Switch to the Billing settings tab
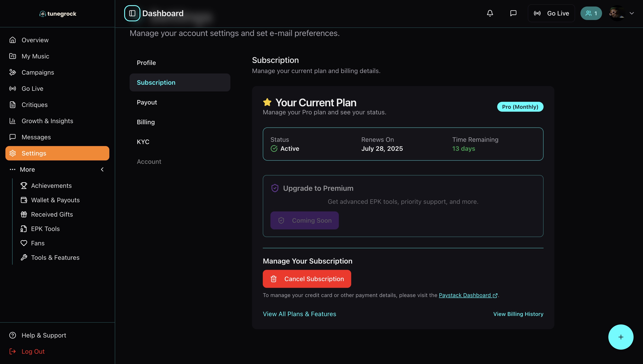The width and height of the screenshot is (643, 364). [x=146, y=122]
